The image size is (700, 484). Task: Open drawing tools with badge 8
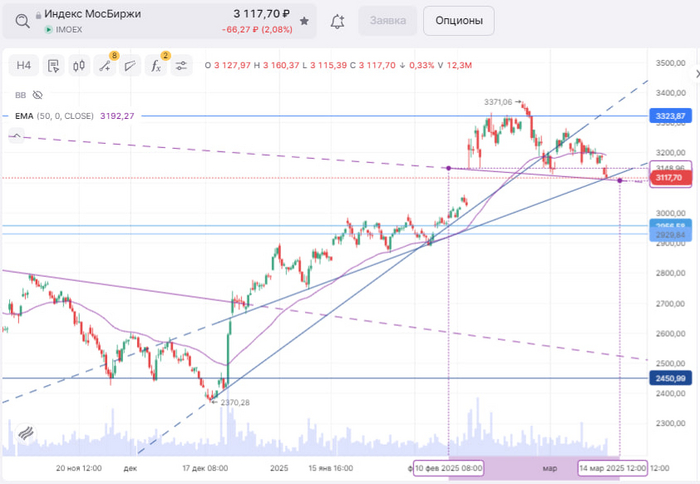point(106,66)
